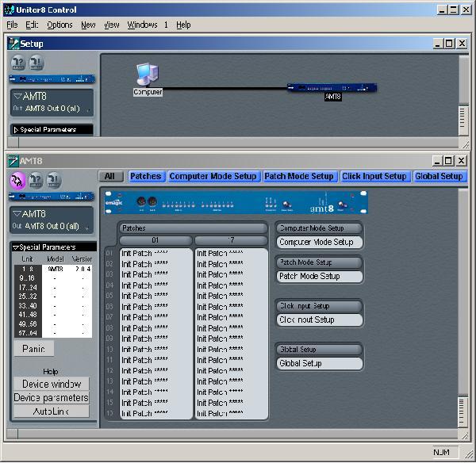Click the Panic button
The width and height of the screenshot is (476, 463).
point(33,349)
